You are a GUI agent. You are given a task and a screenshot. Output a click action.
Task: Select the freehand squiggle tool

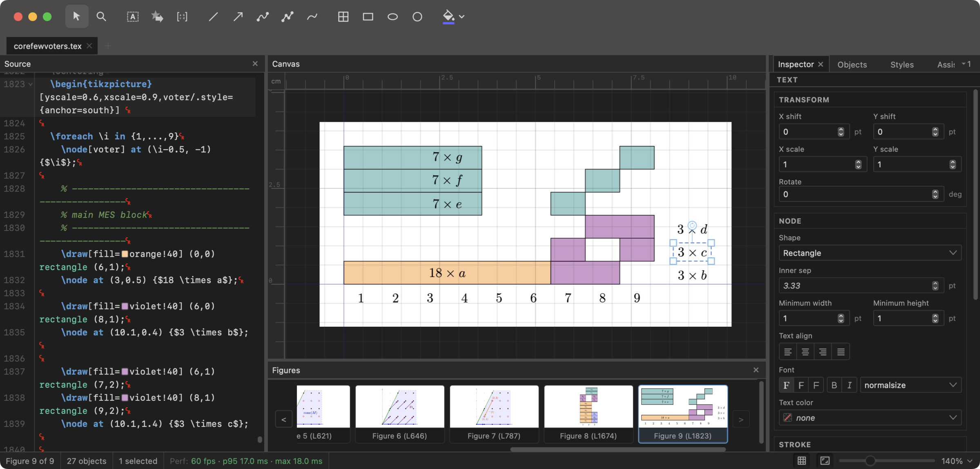pos(312,16)
